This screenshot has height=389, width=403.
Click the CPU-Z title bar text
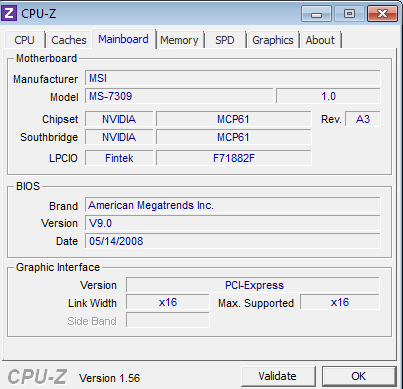pyautogui.click(x=38, y=14)
